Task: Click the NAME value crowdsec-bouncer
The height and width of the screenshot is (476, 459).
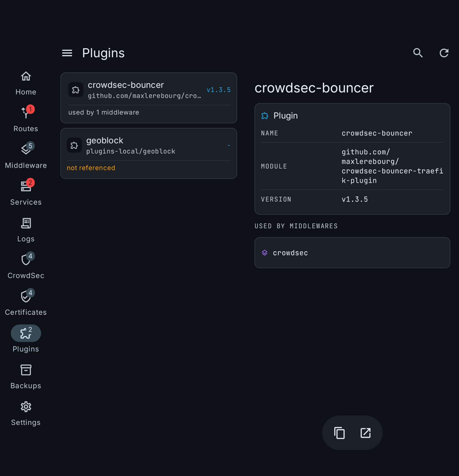Action: (x=377, y=133)
